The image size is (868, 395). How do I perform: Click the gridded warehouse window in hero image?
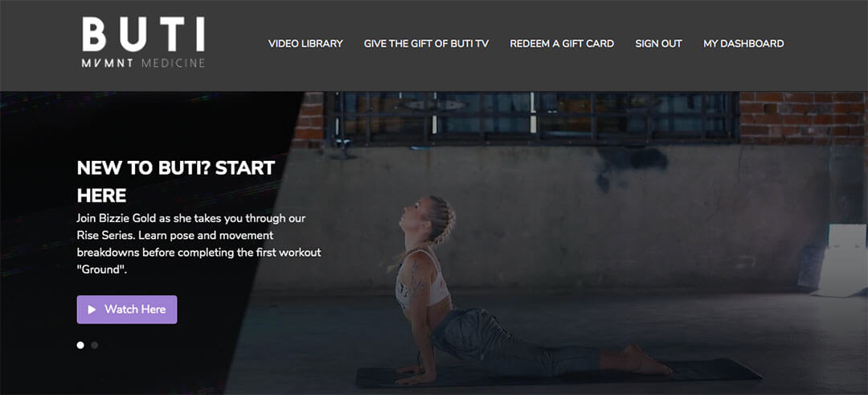coord(531,117)
